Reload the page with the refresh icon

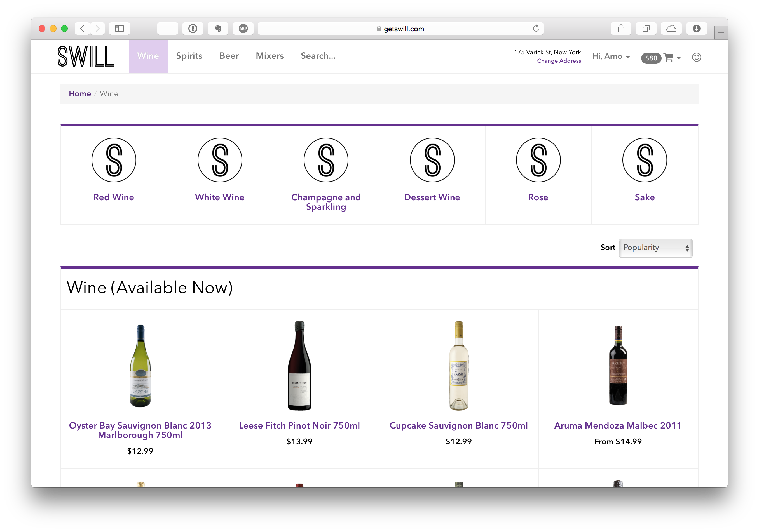pos(536,29)
